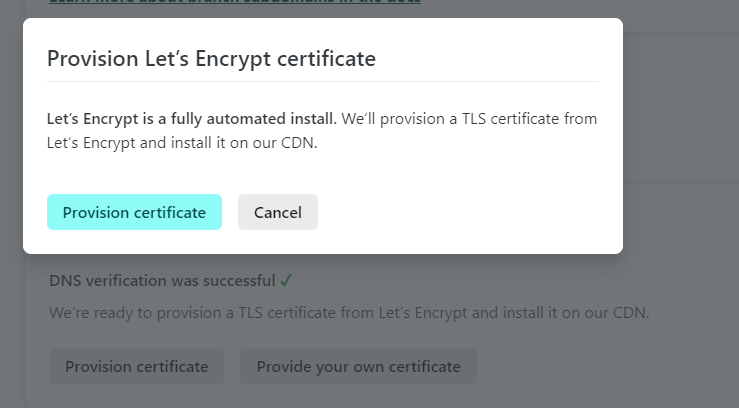Click the 'We're ready to provision' description text

[x=349, y=313]
